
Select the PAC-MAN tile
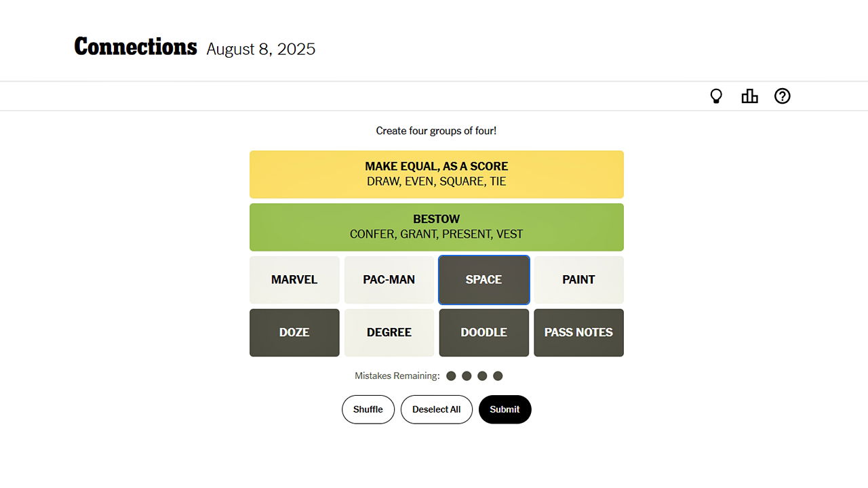coord(389,279)
